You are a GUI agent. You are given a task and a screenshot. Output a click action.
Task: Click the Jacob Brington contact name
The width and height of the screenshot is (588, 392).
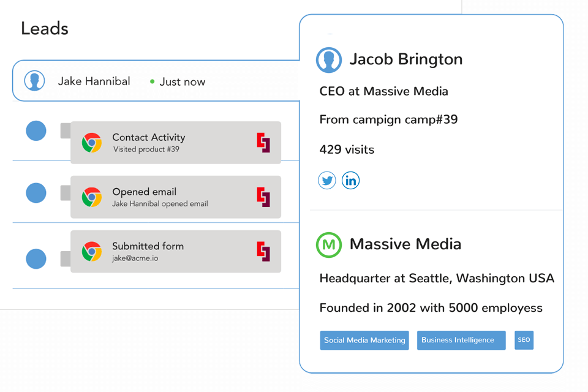coord(405,59)
